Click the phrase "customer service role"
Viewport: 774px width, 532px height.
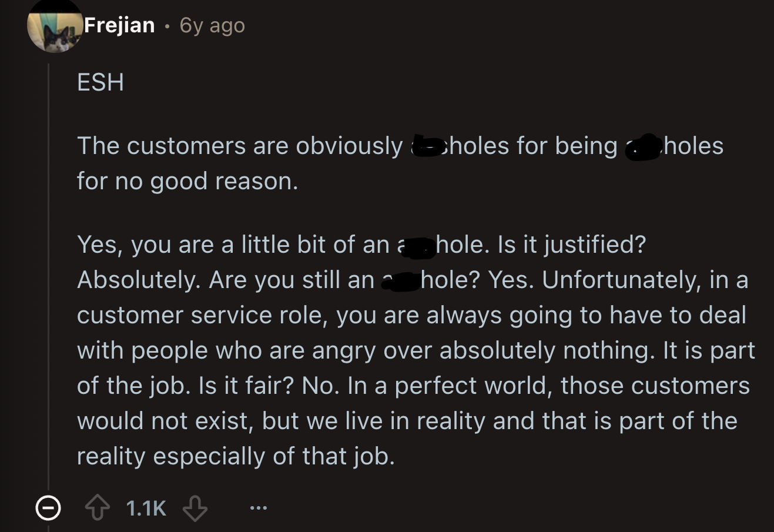(203, 315)
